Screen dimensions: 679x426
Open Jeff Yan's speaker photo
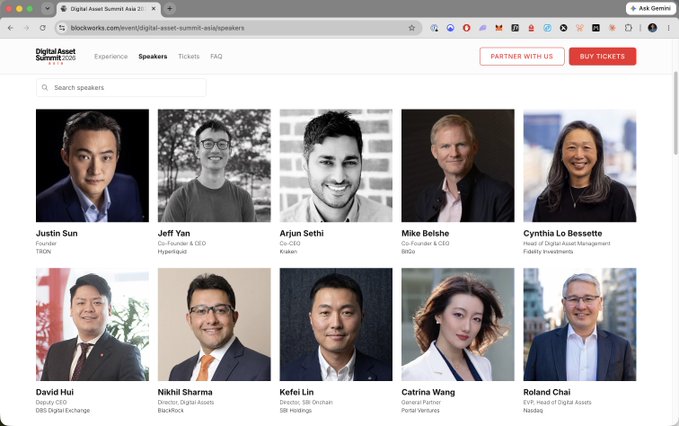214,165
